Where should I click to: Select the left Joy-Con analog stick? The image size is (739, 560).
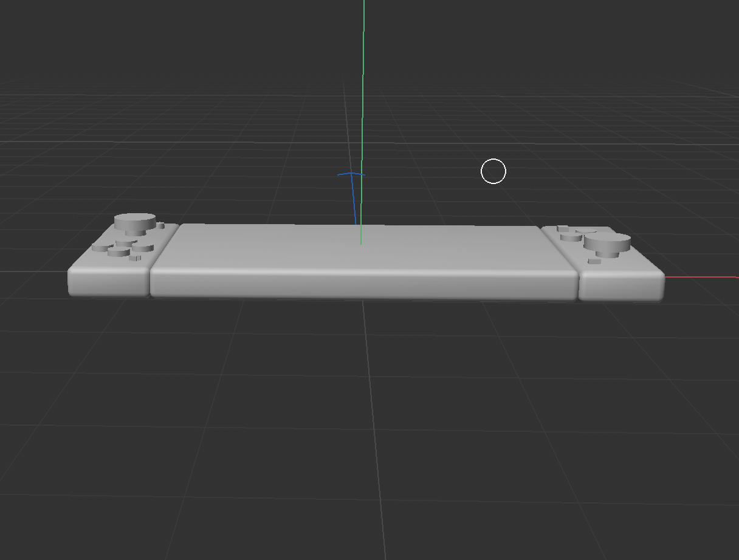click(x=135, y=222)
